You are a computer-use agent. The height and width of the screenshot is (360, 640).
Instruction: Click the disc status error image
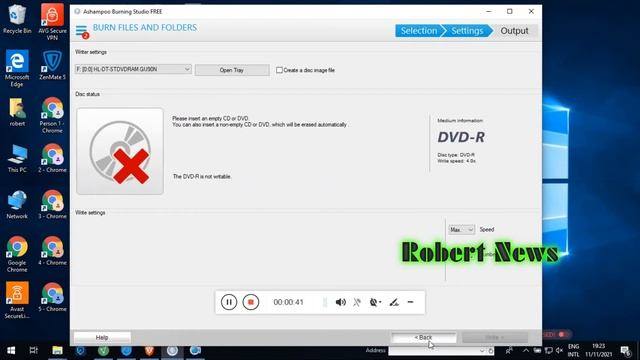point(120,151)
